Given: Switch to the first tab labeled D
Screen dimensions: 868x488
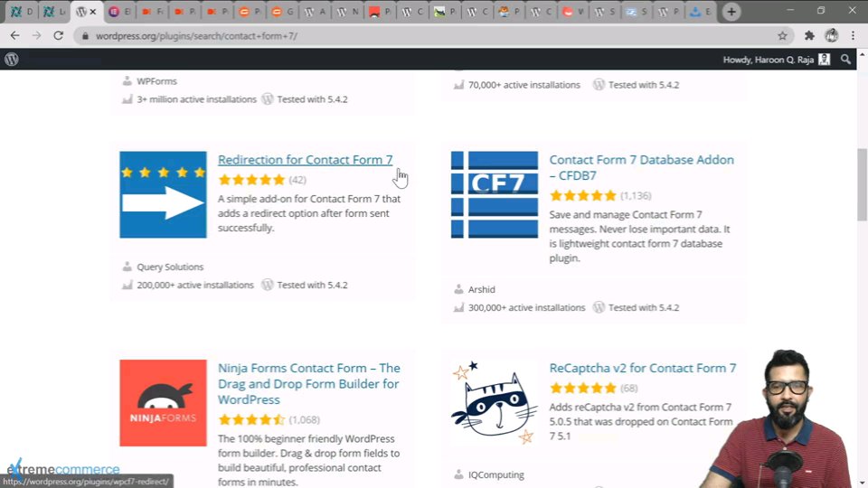Looking at the screenshot, I should [22, 12].
